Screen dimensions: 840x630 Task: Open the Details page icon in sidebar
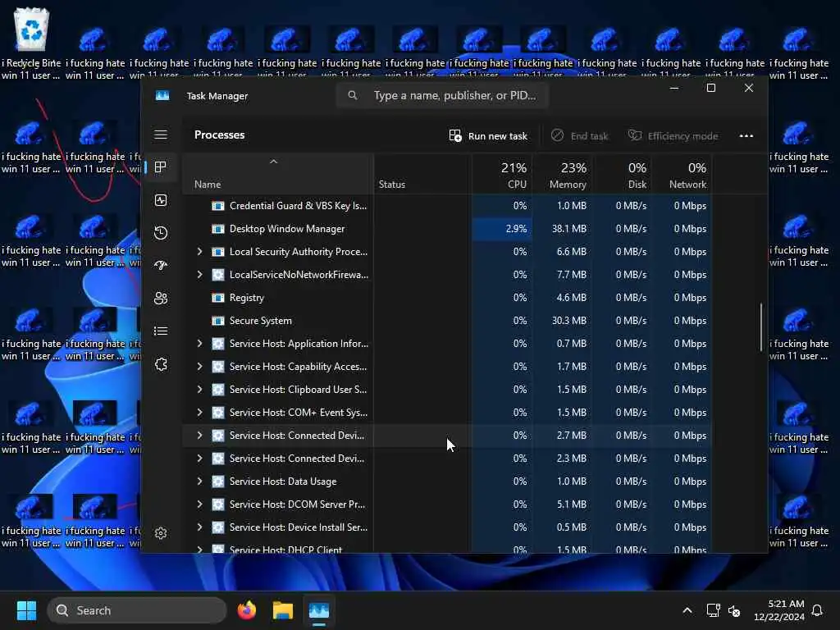(161, 331)
